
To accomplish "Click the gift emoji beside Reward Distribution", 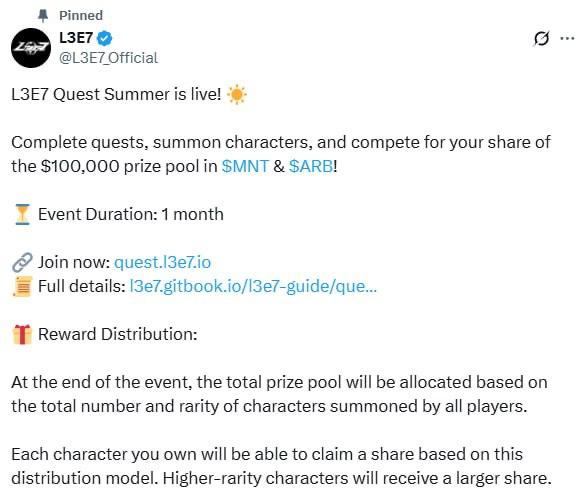I will (22, 334).
